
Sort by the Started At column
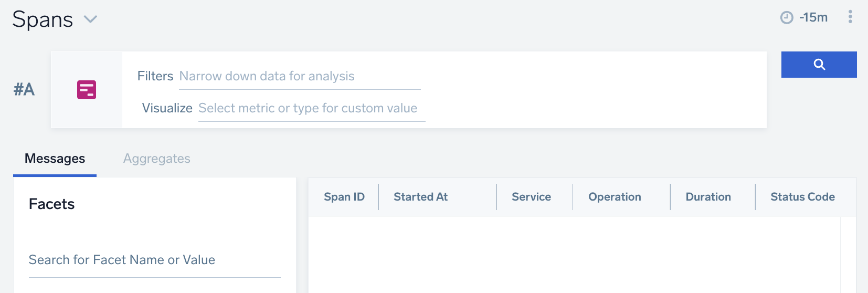pyautogui.click(x=420, y=197)
